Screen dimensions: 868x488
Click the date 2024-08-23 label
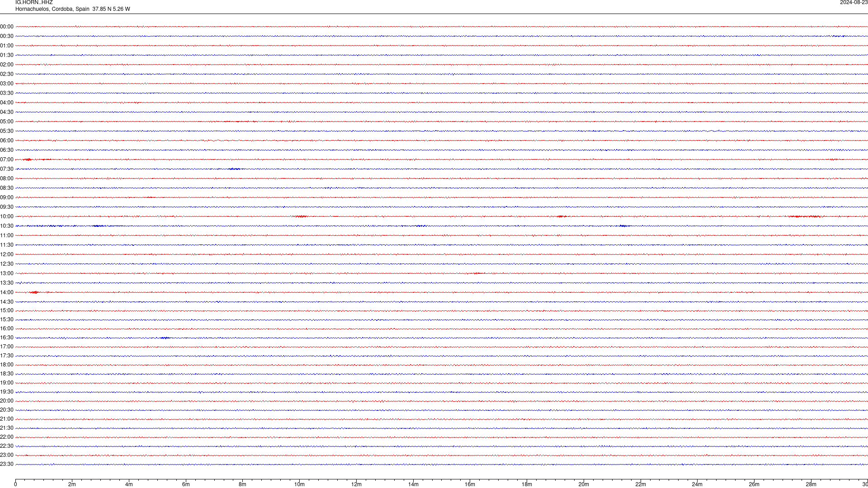tap(854, 3)
